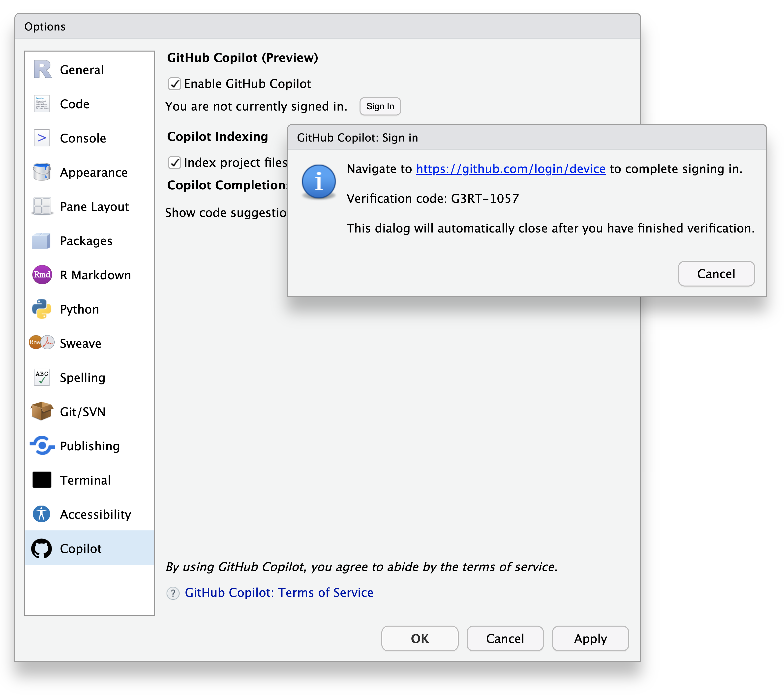Select the Sweave options section
Viewport: 784px width, 695px height.
80,344
